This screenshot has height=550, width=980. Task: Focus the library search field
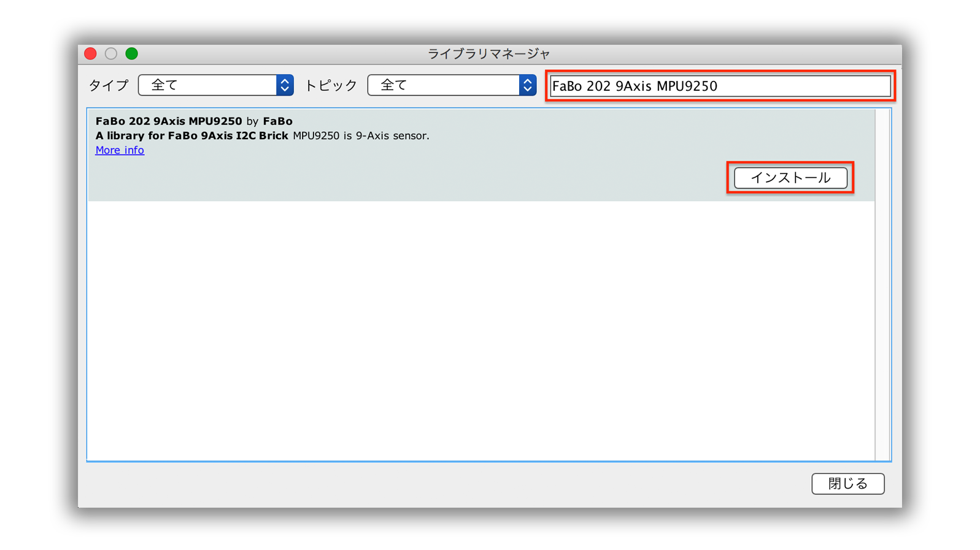[x=720, y=86]
